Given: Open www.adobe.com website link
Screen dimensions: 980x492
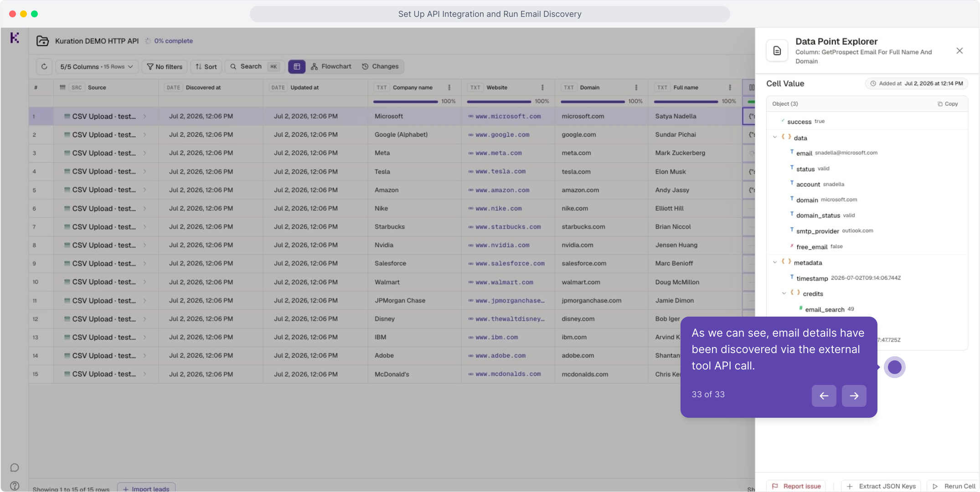Looking at the screenshot, I should (500, 356).
